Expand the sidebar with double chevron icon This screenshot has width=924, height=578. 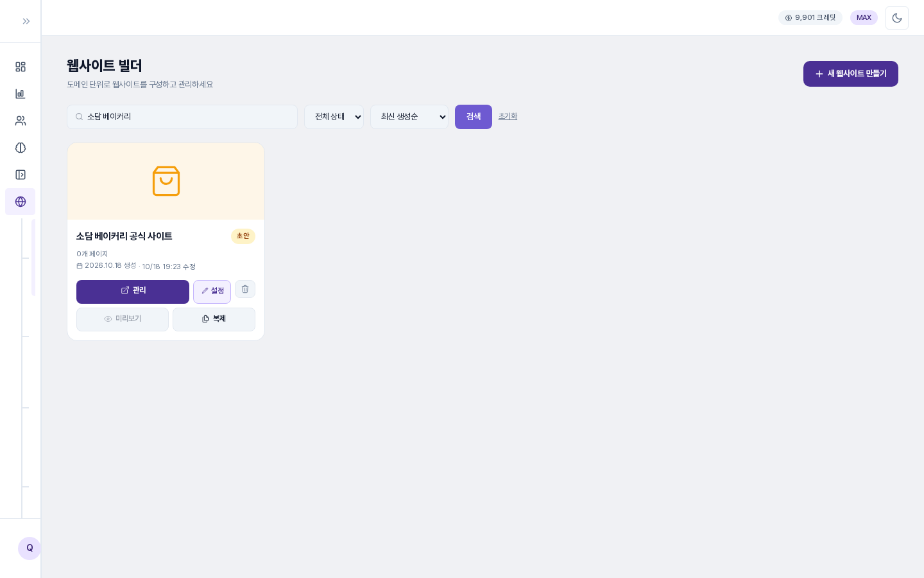(x=26, y=21)
